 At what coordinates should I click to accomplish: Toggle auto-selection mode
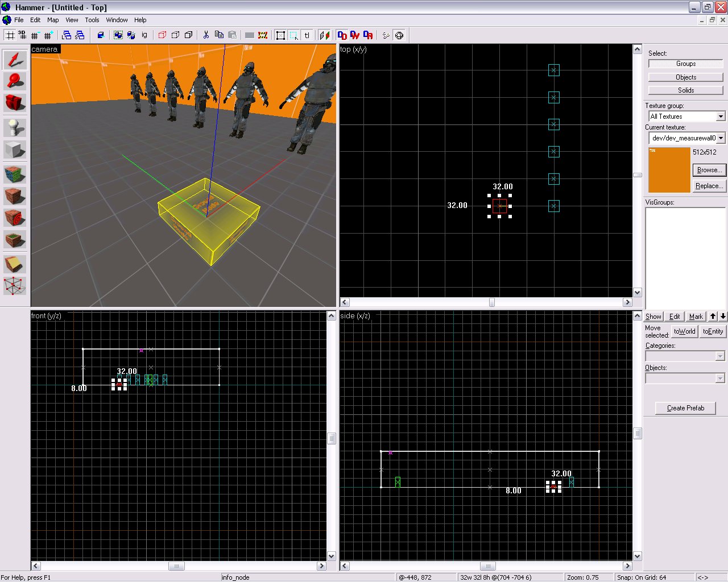[293, 35]
